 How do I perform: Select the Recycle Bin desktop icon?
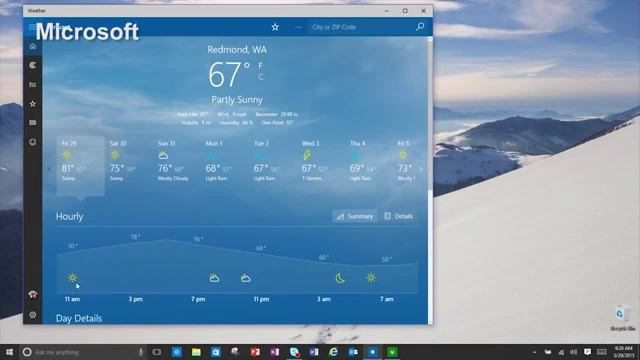[622, 317]
